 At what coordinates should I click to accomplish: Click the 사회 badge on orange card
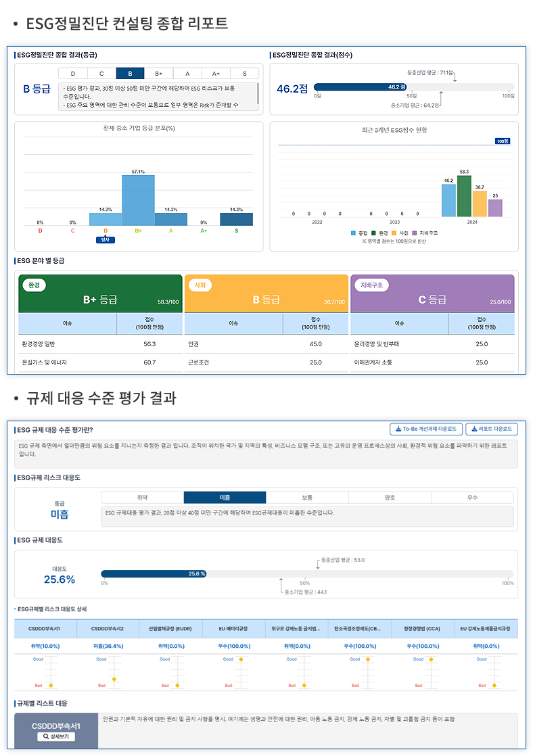(200, 285)
